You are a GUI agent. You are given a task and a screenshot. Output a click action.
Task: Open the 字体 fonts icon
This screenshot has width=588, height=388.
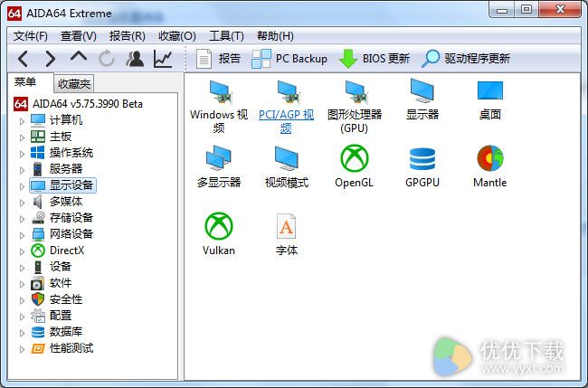(287, 234)
